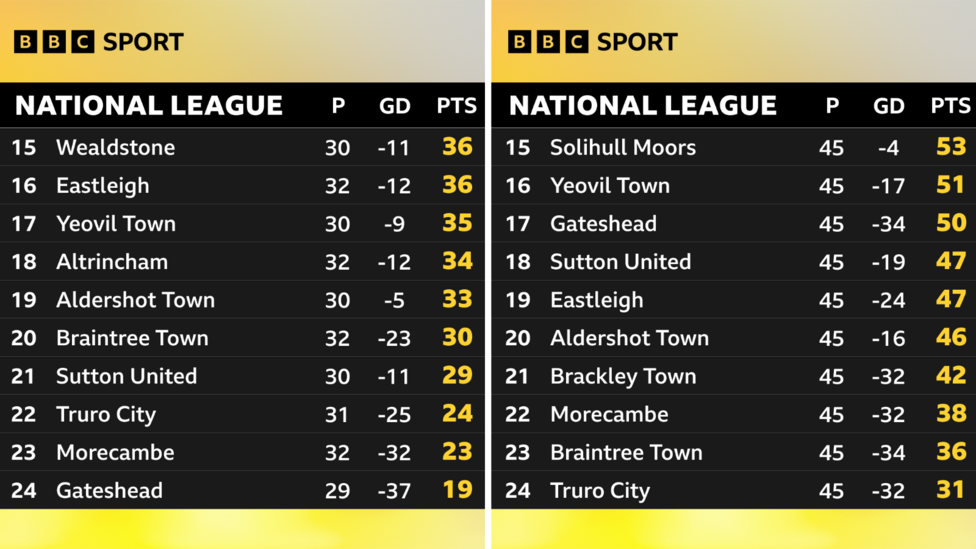Click the BBC Sport logo above Wealdstone table
The width and height of the screenshot is (976, 549).
(98, 42)
